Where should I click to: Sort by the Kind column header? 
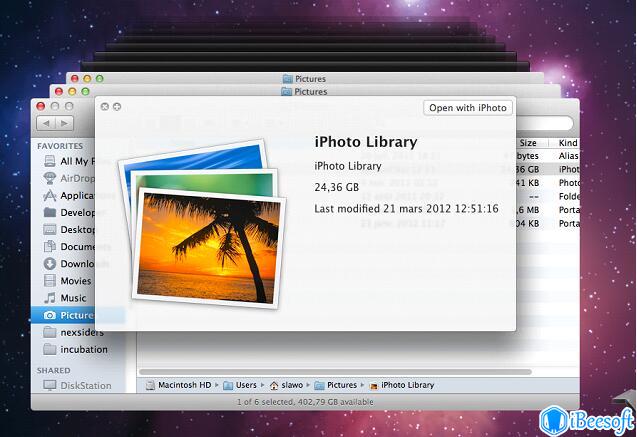click(568, 143)
